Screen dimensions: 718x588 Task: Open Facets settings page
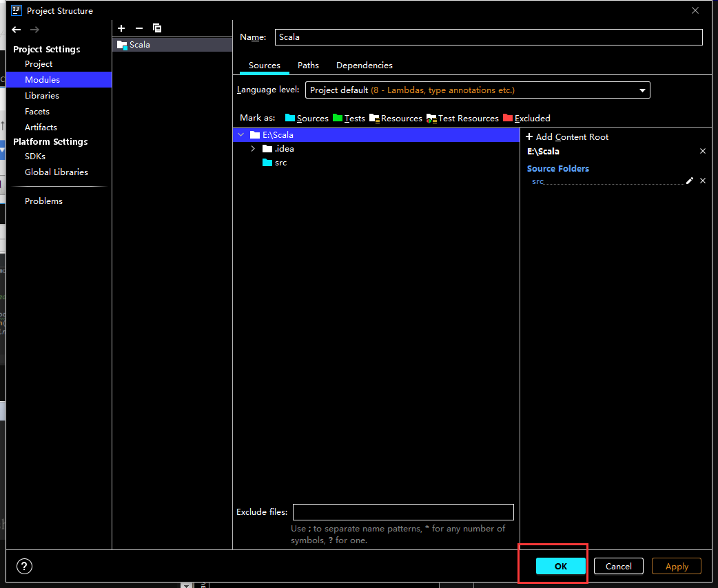[37, 111]
